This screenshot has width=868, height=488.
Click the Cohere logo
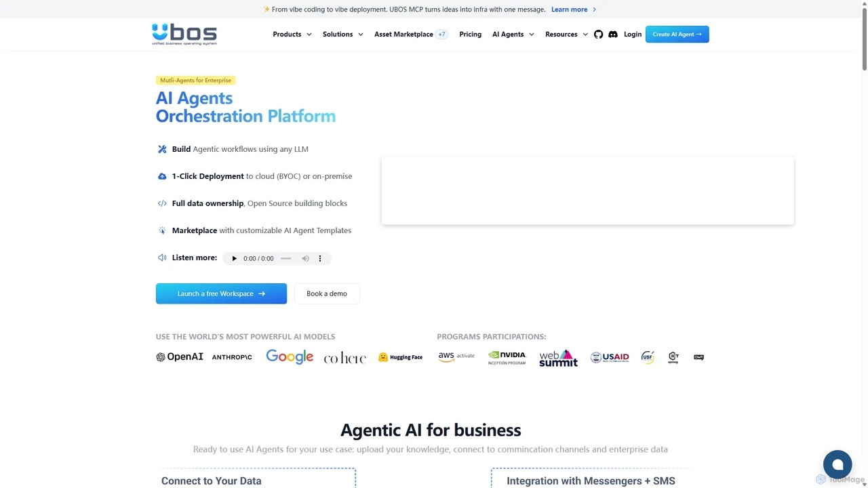click(344, 358)
